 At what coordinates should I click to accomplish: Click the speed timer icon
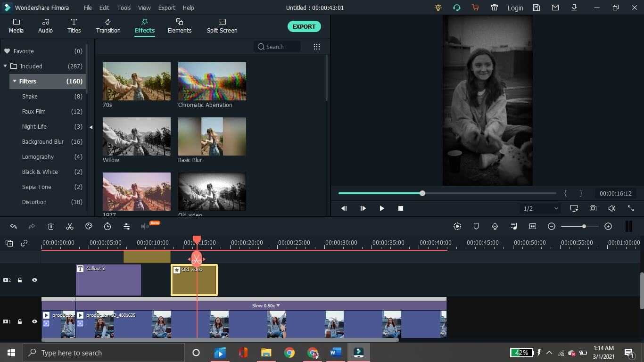107,227
